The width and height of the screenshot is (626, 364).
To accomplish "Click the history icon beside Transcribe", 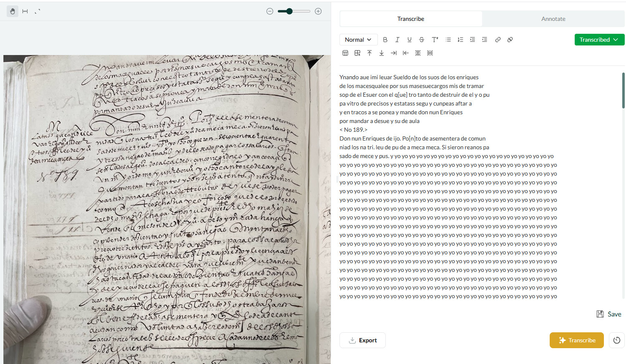I will (x=617, y=340).
